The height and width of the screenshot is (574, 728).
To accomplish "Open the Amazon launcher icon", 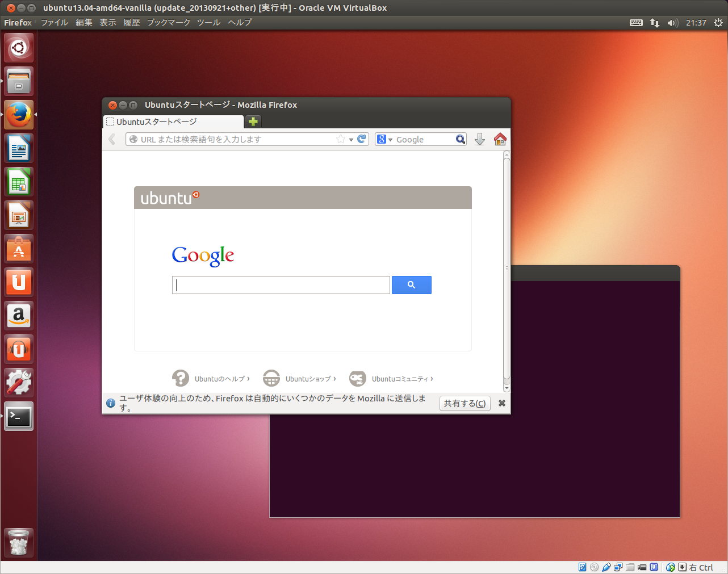I will point(19,316).
